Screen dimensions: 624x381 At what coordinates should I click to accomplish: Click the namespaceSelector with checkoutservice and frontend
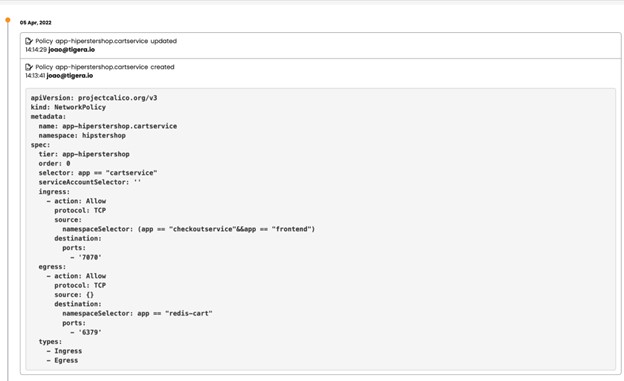click(189, 229)
